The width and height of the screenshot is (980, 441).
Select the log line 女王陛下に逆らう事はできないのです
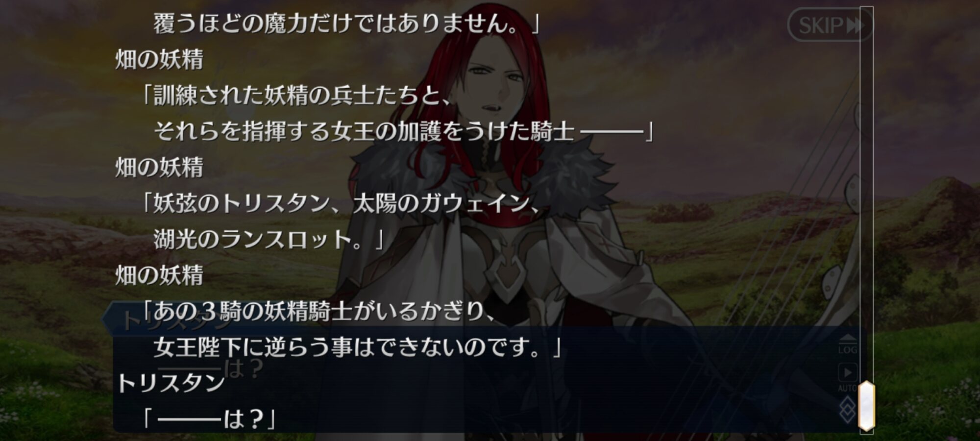click(x=357, y=347)
